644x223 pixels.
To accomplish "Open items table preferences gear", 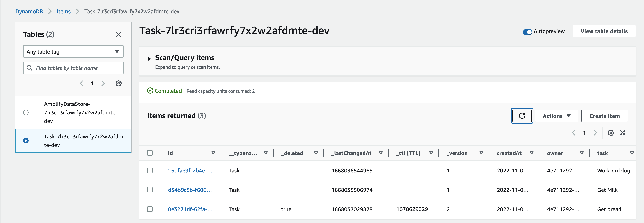I will click(x=611, y=133).
